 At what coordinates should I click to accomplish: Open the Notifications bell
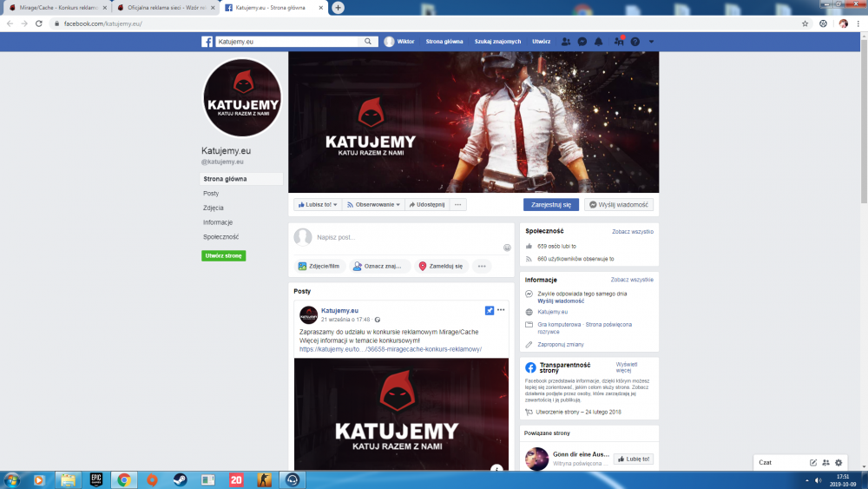(x=598, y=42)
